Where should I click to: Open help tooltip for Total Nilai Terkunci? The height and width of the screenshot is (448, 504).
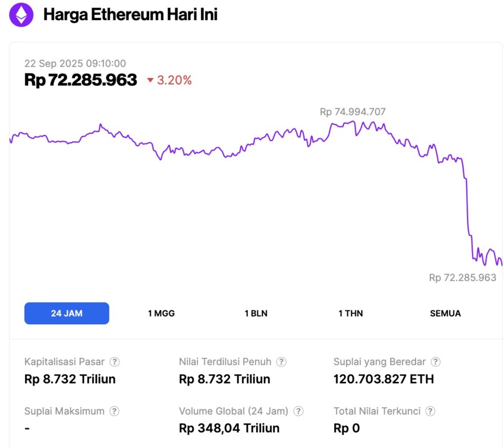[x=431, y=411]
